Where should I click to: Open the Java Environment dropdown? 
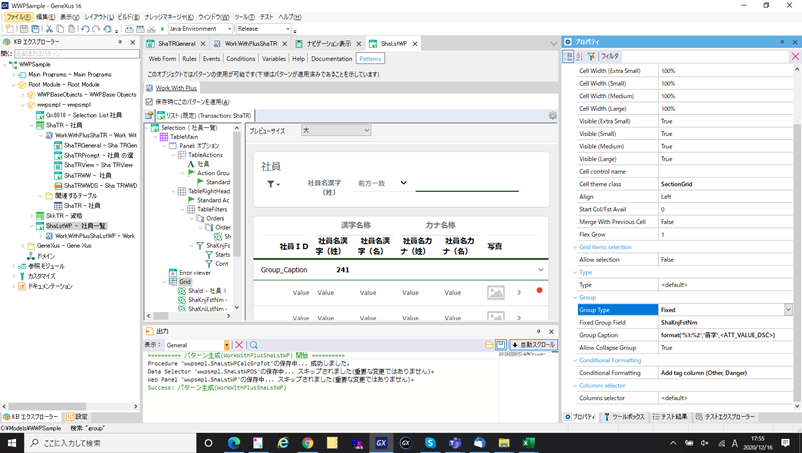pyautogui.click(x=230, y=29)
